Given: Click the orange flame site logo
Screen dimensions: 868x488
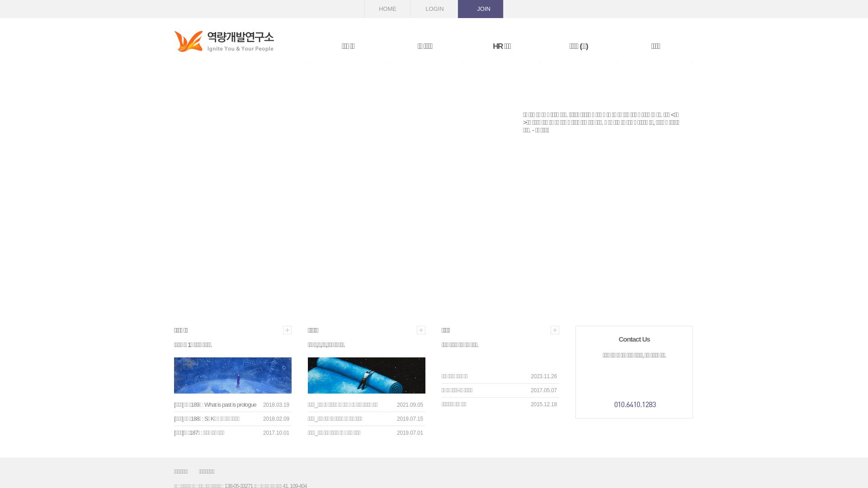Looking at the screenshot, I should (x=224, y=42).
